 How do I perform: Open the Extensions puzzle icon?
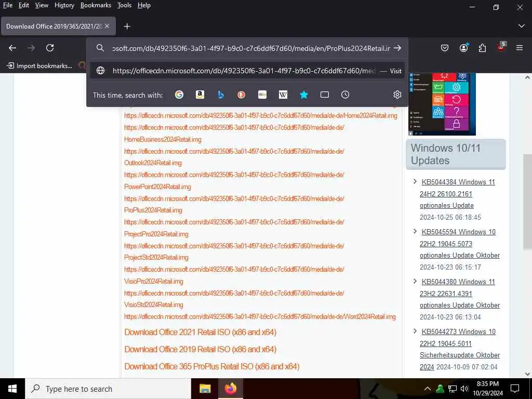(482, 48)
